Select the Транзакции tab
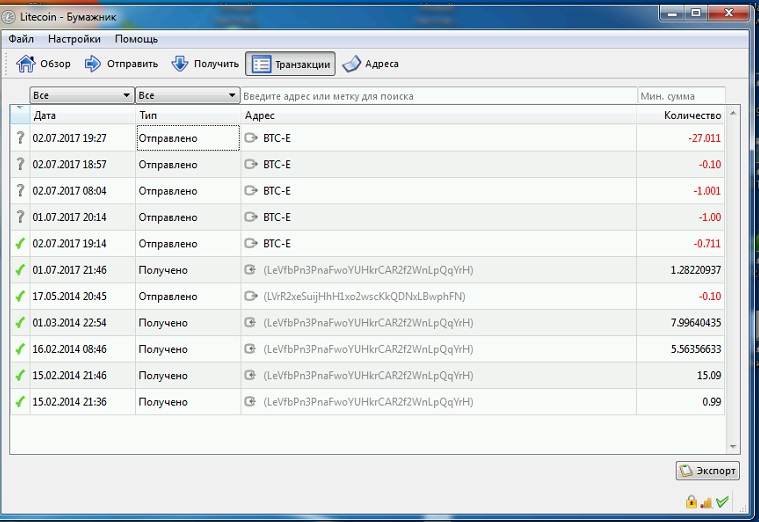 (290, 64)
